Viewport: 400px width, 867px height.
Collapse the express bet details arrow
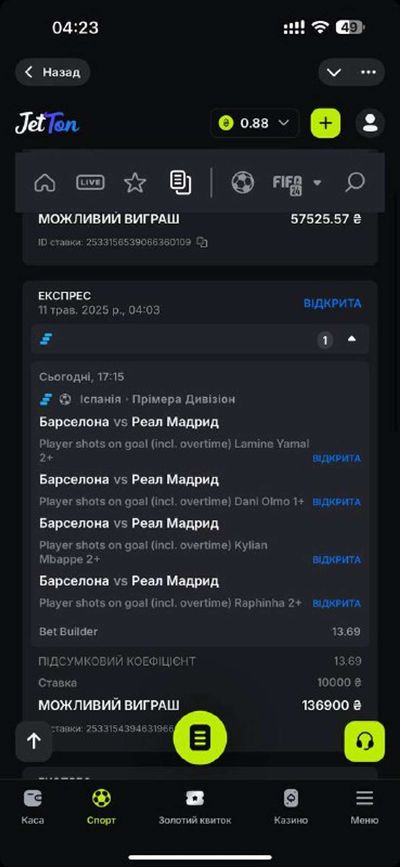point(352,340)
